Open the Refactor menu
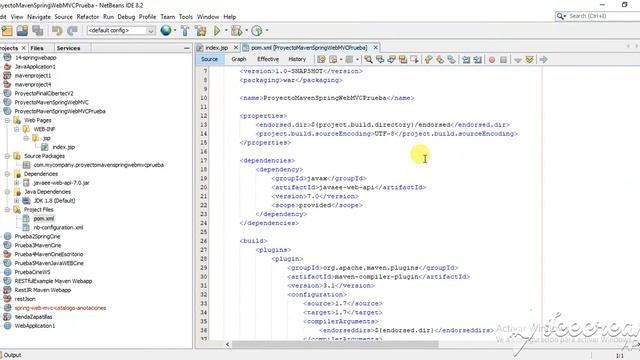The image size is (640, 360). pos(88,17)
